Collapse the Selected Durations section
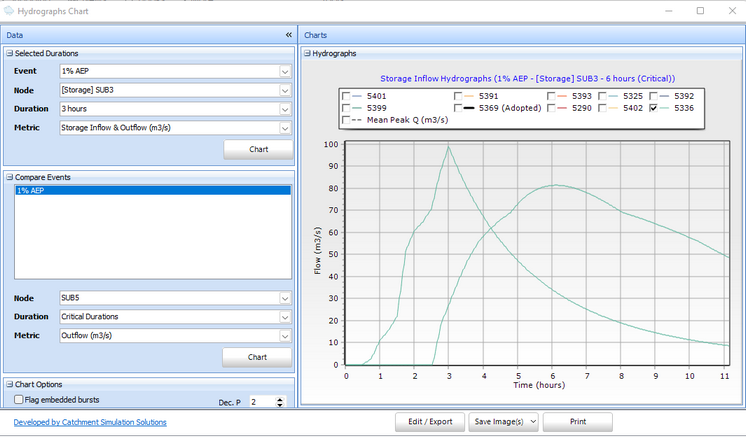 coord(10,53)
